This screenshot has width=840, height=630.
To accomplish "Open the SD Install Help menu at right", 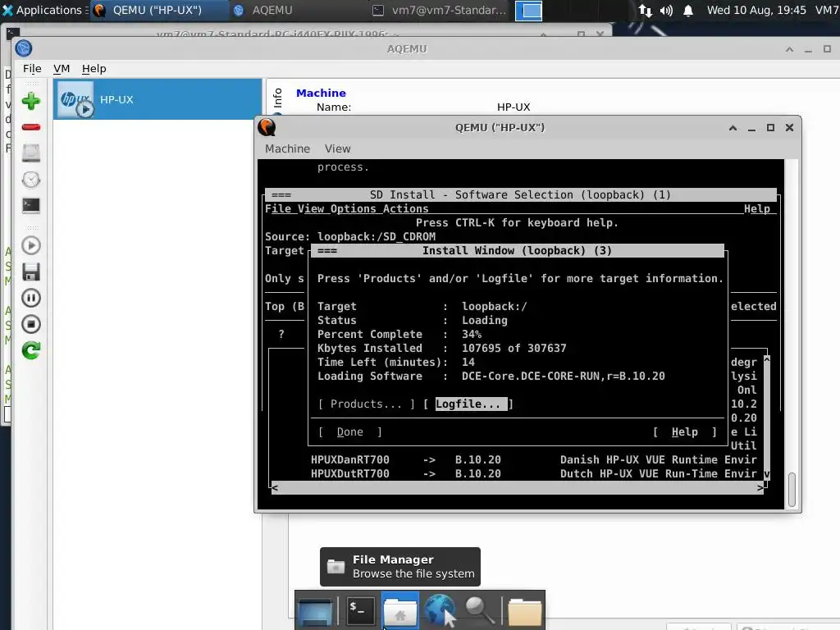I will pyautogui.click(x=756, y=208).
